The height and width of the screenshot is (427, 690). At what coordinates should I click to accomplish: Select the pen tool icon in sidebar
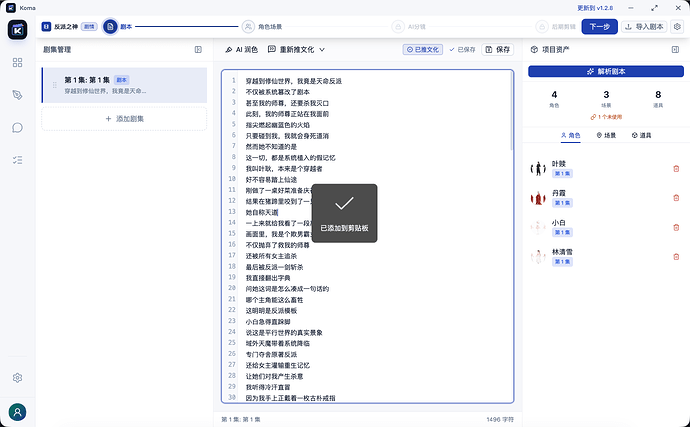(x=17, y=95)
